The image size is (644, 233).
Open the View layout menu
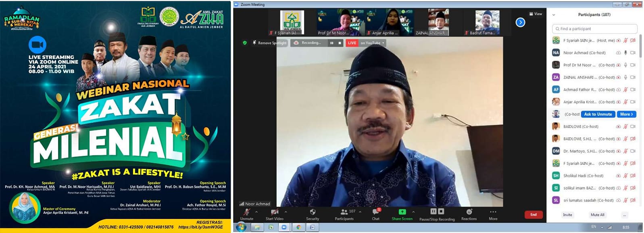click(x=536, y=14)
